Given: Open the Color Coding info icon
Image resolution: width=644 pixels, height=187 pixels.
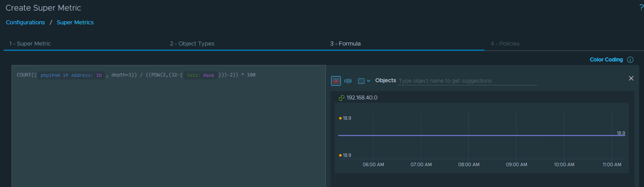Looking at the screenshot, I should pyautogui.click(x=630, y=60).
